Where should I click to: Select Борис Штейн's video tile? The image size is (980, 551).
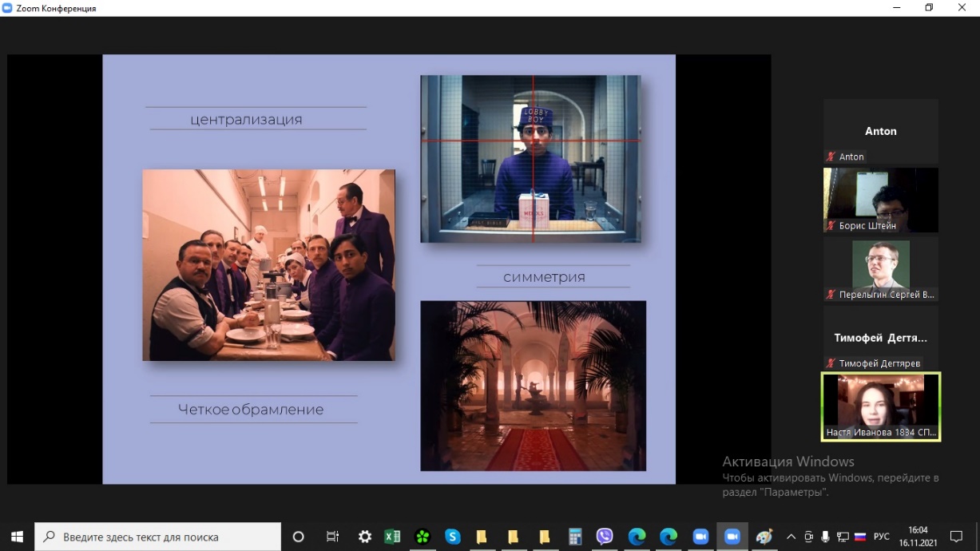(881, 200)
